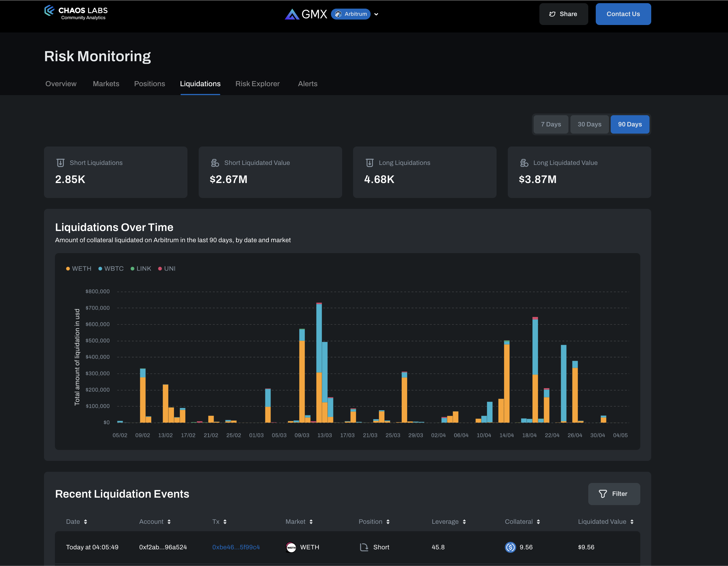Select the 30 Days range
The height and width of the screenshot is (566, 728).
coord(589,124)
